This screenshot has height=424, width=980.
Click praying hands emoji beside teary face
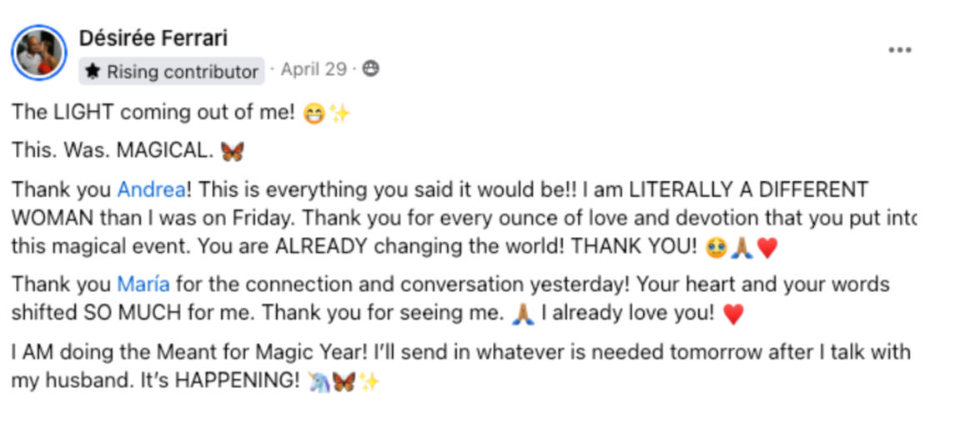(x=741, y=247)
